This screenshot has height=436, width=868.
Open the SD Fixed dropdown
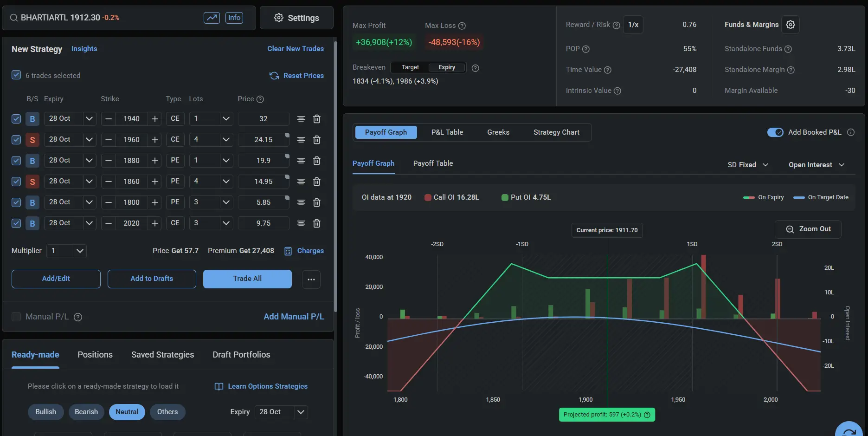pos(748,165)
